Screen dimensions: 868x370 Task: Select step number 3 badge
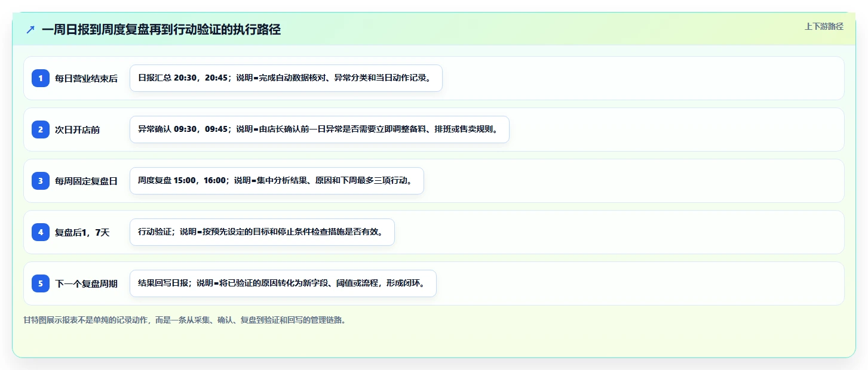(41, 181)
